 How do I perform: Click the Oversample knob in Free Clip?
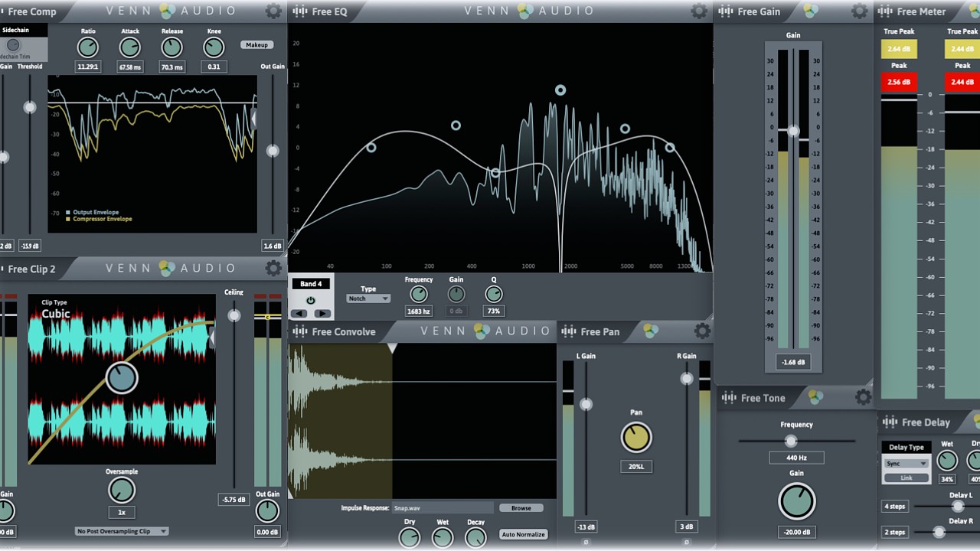(x=122, y=491)
